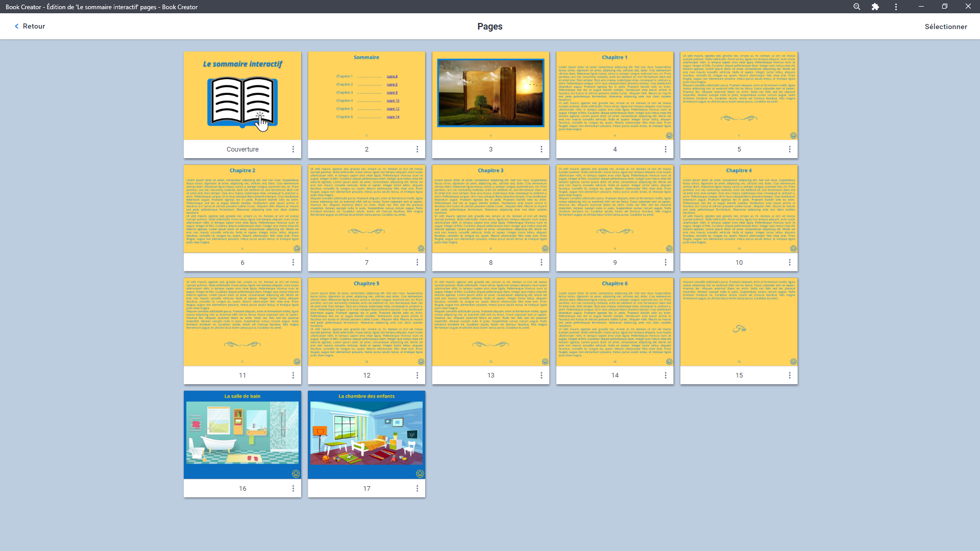Image resolution: width=980 pixels, height=551 pixels.
Task: Click the Retour back arrow
Action: (16, 26)
